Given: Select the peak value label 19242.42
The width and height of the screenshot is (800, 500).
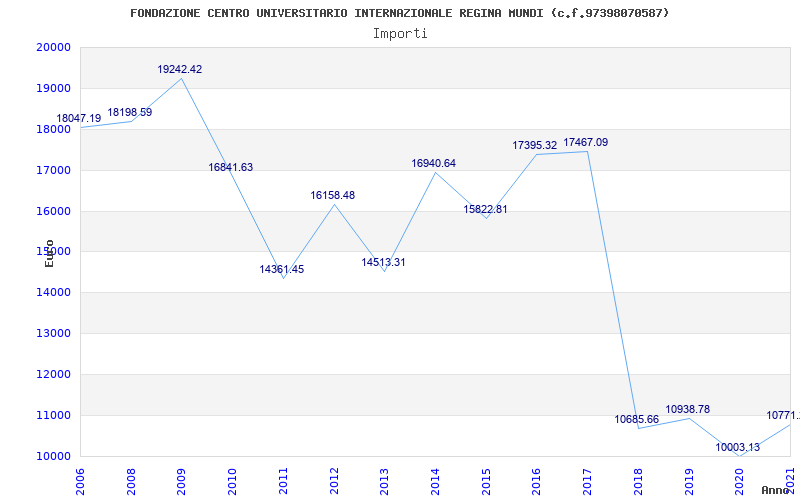Looking at the screenshot, I should (x=180, y=69).
